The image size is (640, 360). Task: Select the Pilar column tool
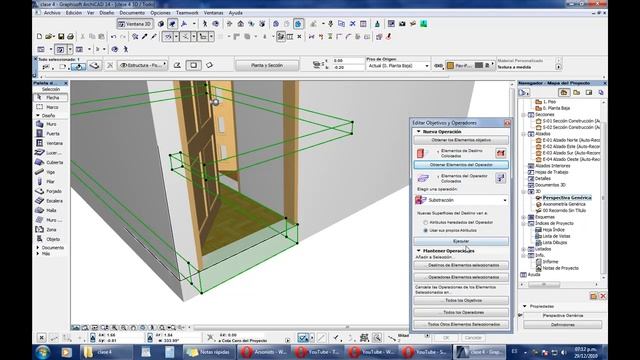pos(51,182)
